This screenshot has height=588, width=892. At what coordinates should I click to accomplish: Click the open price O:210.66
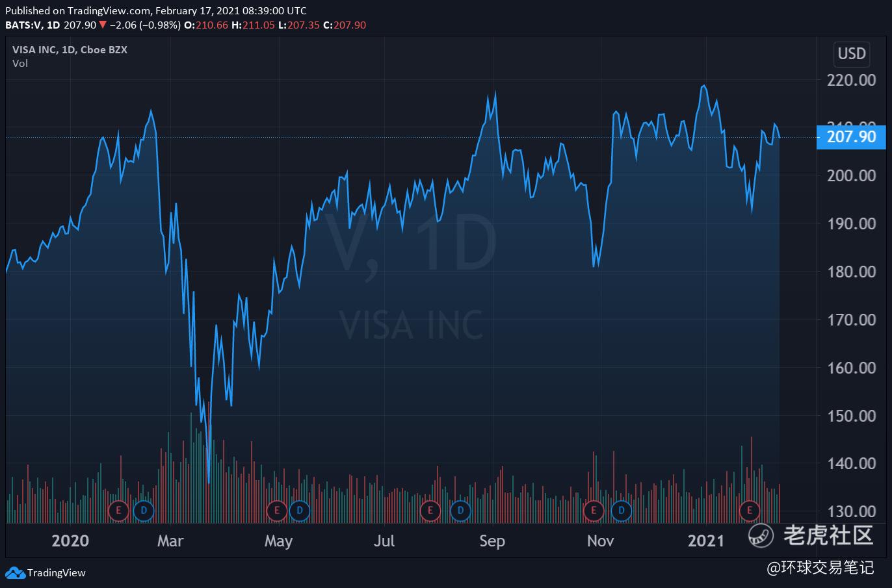coord(206,25)
